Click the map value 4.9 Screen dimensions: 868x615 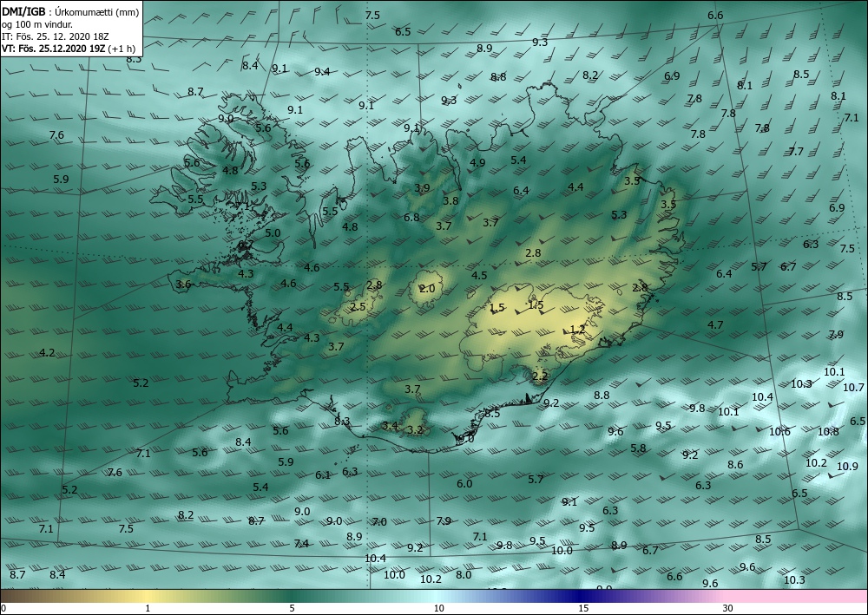point(477,162)
